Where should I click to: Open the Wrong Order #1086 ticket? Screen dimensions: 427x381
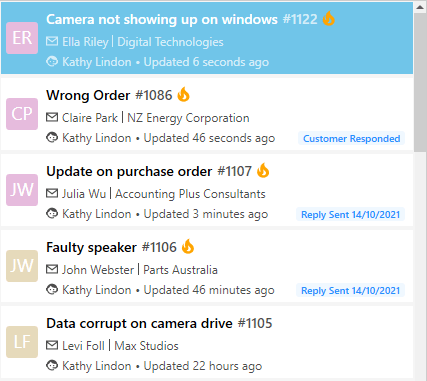pyautogui.click(x=207, y=114)
